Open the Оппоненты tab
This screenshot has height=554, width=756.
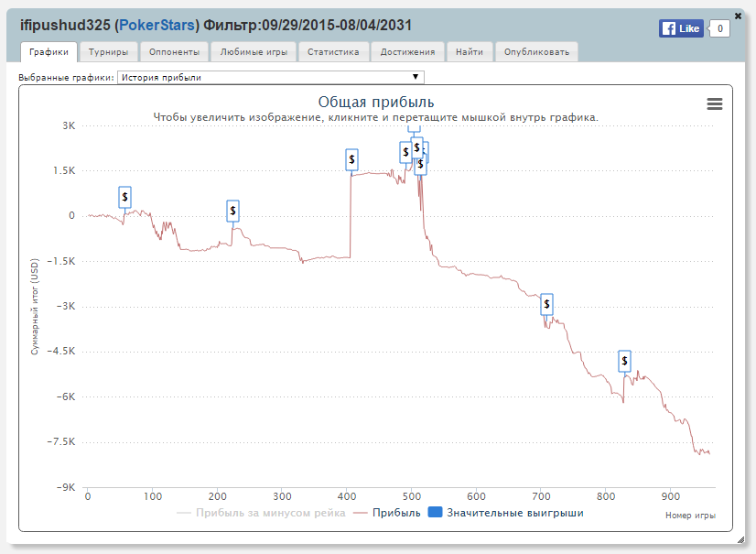click(x=174, y=52)
